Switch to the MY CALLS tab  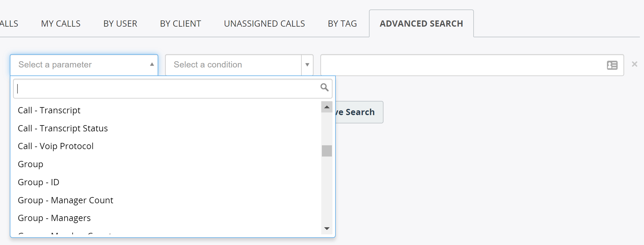(61, 24)
